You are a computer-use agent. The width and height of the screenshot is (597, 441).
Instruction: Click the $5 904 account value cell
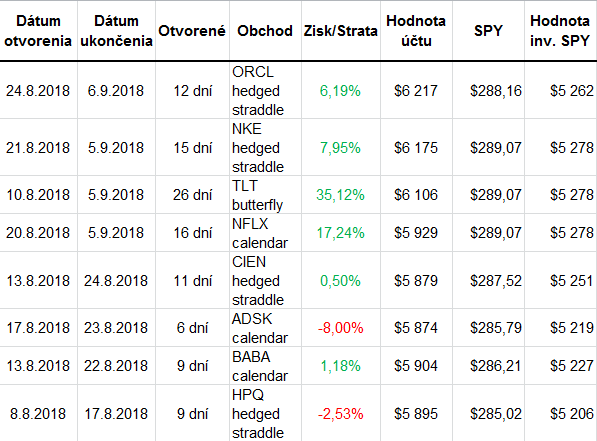coord(416,366)
